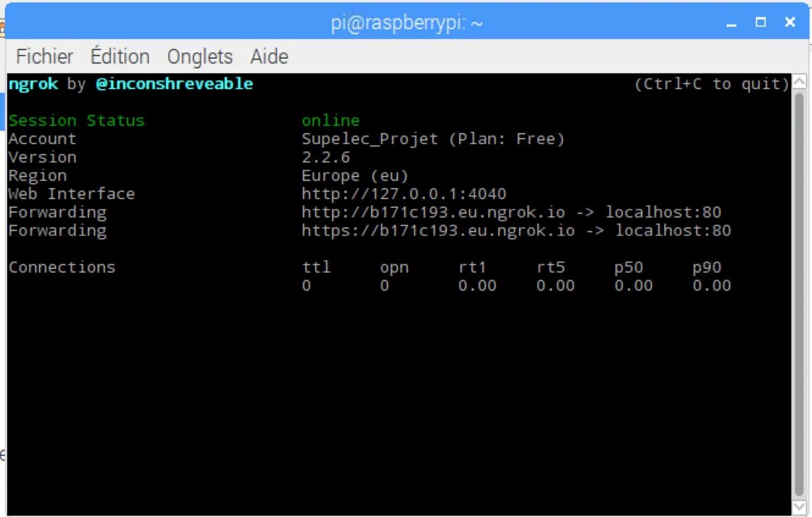812x517 pixels.
Task: Click the 'Account' label
Action: [42, 139]
